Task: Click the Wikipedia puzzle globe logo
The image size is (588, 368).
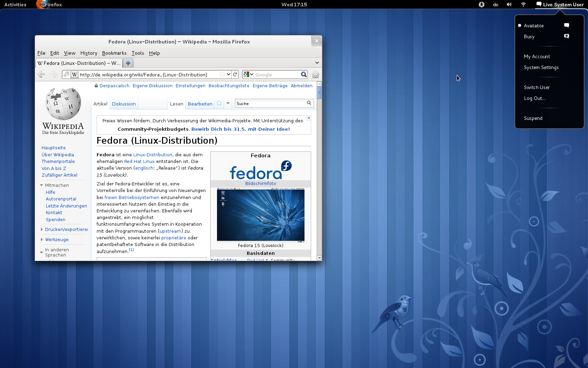Action: coord(63,104)
